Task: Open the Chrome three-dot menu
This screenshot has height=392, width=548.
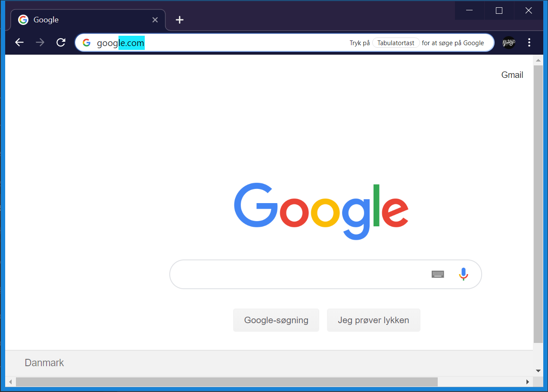Action: click(x=529, y=43)
